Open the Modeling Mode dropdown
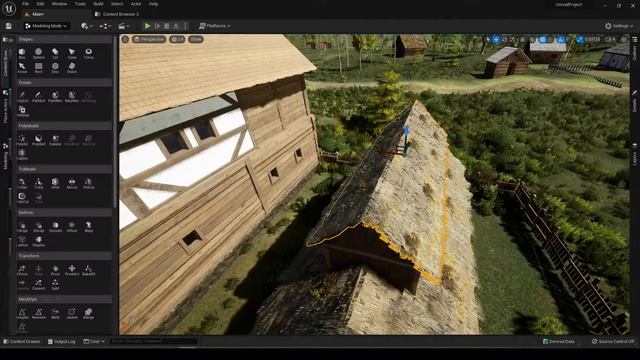Image resolution: width=640 pixels, height=360 pixels. tap(46, 26)
